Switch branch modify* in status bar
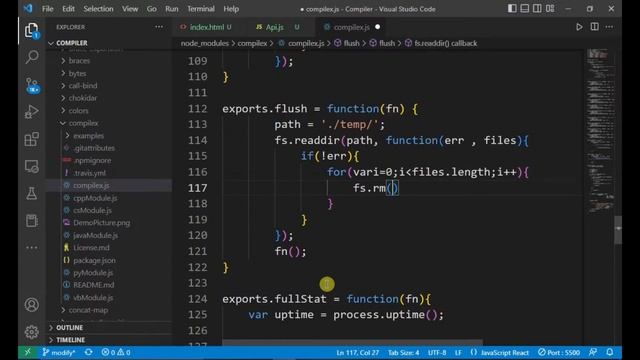 click(59, 352)
